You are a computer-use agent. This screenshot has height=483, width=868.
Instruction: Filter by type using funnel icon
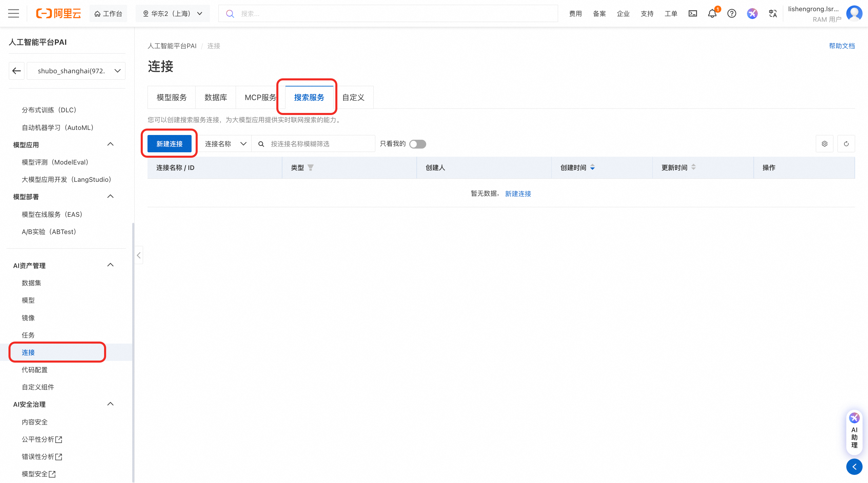pos(311,168)
